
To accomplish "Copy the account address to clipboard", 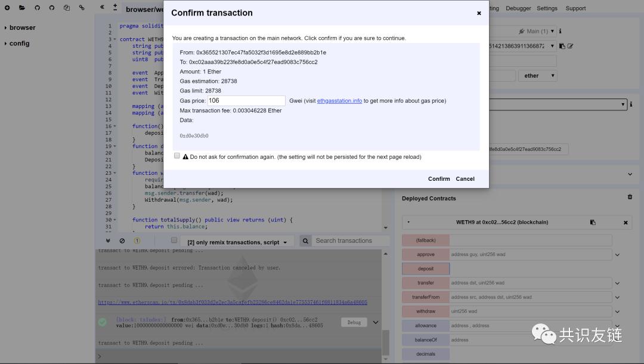I will point(562,46).
